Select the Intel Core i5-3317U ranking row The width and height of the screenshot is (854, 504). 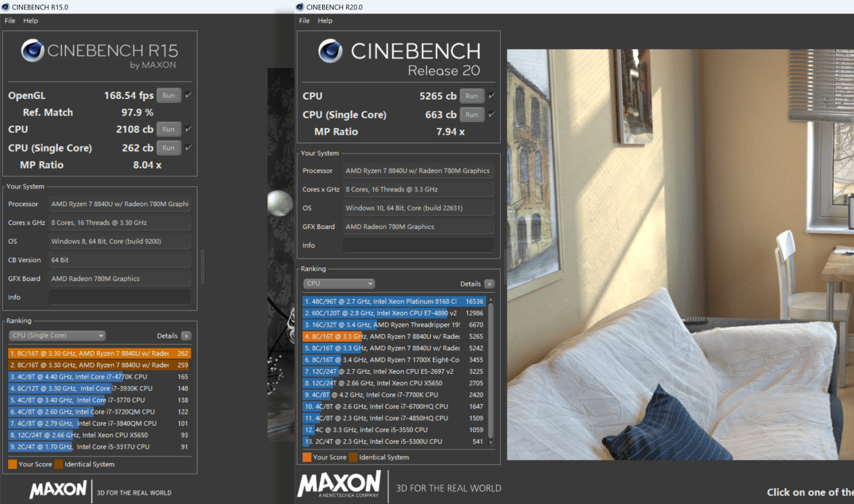point(100,447)
